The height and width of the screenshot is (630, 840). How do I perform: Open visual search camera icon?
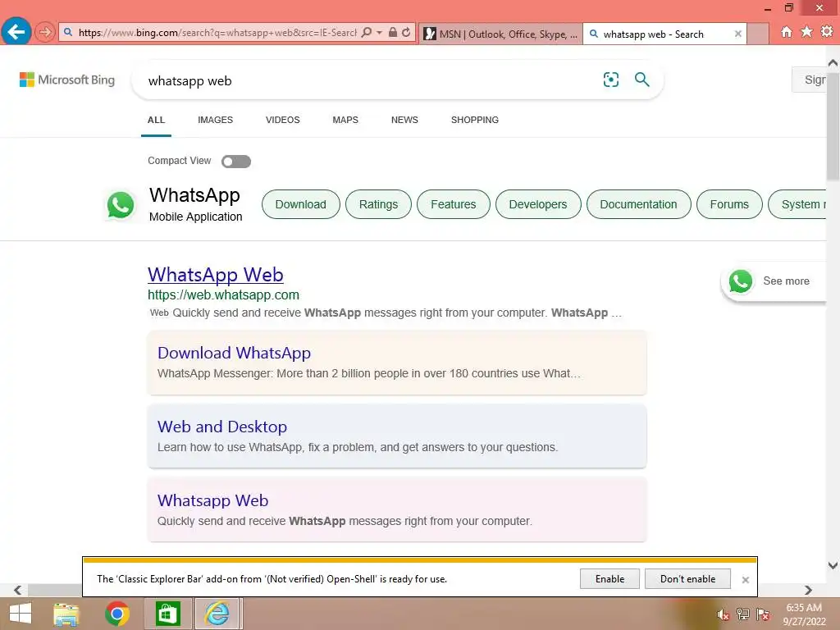click(x=610, y=80)
